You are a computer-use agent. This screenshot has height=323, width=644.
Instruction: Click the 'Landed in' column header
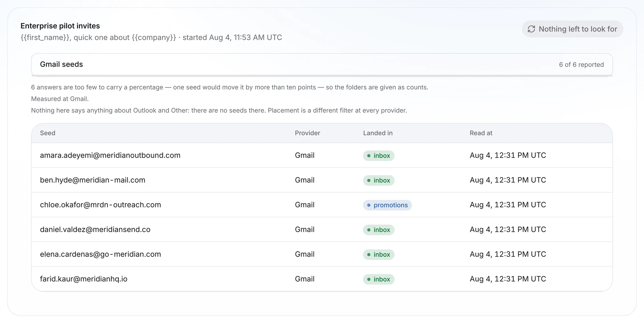(x=378, y=133)
